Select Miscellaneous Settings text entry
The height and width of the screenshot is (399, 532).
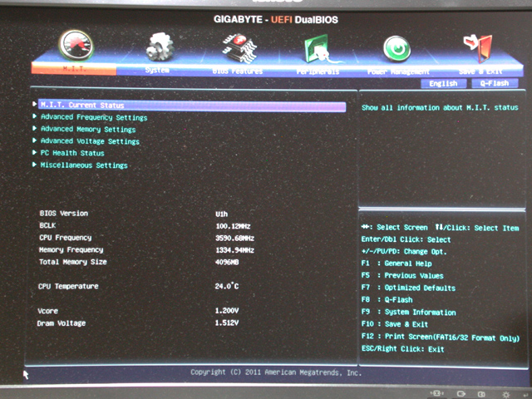tap(84, 165)
